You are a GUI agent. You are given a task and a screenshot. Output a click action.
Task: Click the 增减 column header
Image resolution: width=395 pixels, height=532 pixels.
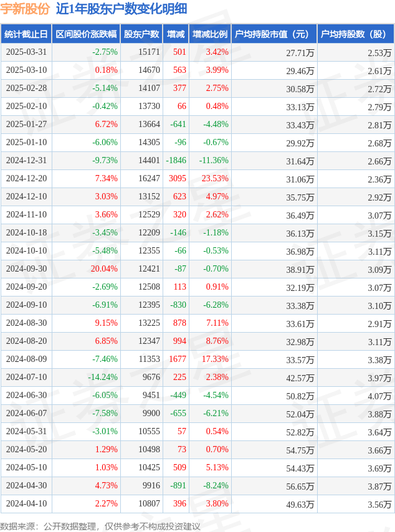click(176, 34)
